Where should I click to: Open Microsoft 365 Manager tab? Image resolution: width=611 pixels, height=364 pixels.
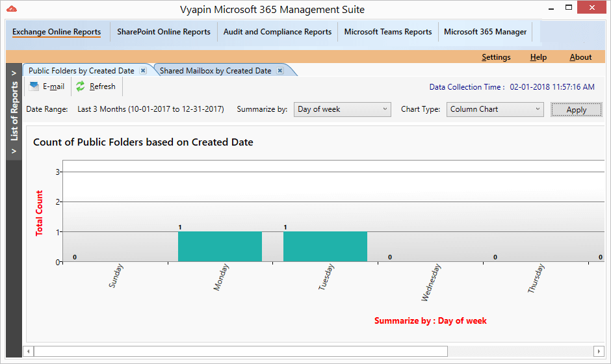tap(485, 32)
